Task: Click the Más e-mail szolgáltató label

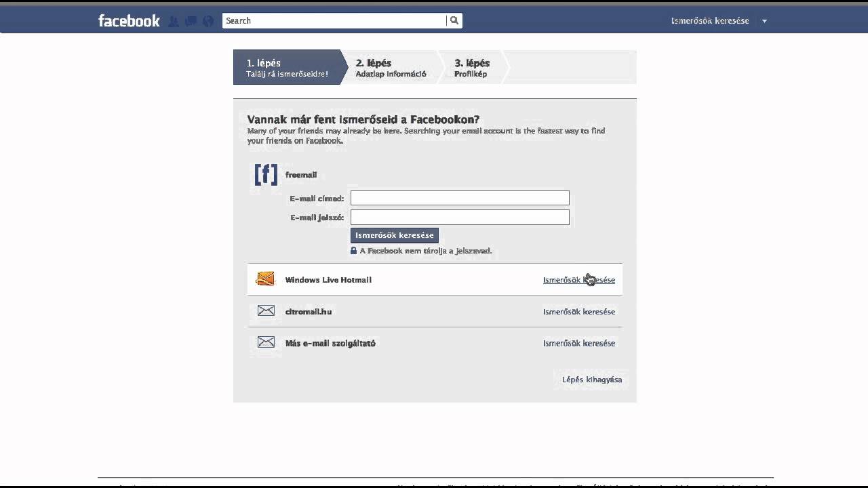Action: point(330,343)
